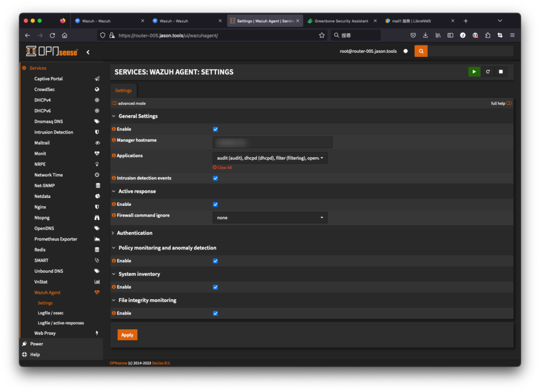Close the Settings Wazuh Agent tab

(297, 21)
